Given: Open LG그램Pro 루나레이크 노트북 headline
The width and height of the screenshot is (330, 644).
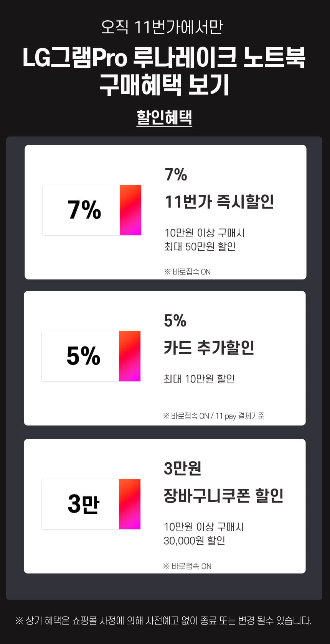Looking at the screenshot, I should click(164, 58).
